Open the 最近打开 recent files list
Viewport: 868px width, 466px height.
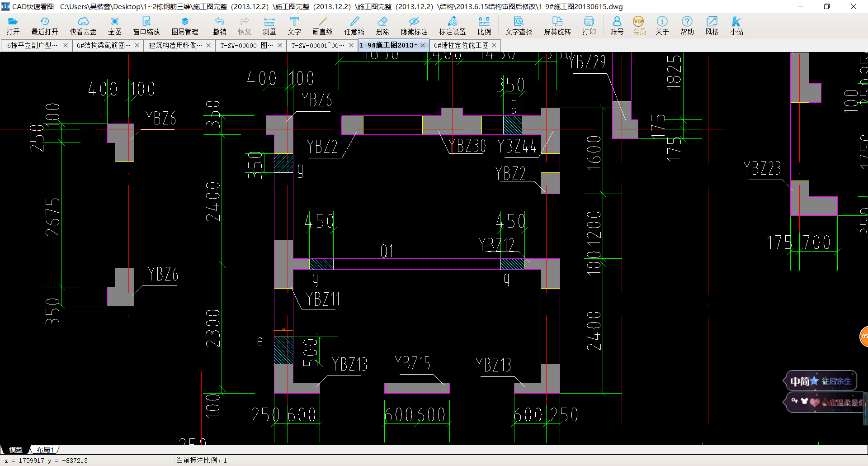[x=44, y=26]
